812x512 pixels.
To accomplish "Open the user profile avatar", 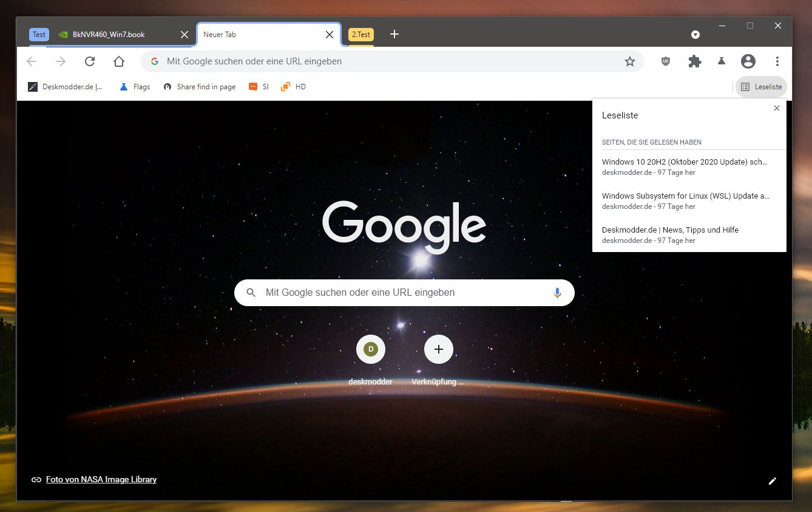I will [x=748, y=61].
